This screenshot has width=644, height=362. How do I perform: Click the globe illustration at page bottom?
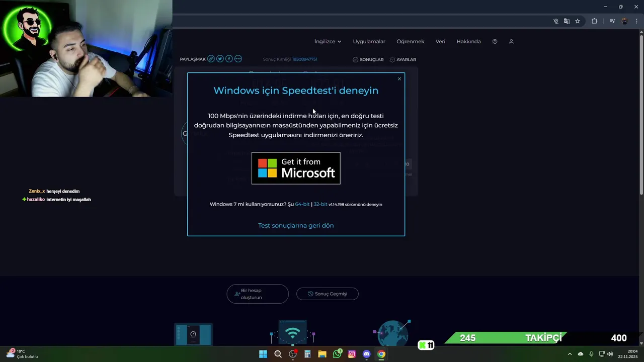pos(392,333)
